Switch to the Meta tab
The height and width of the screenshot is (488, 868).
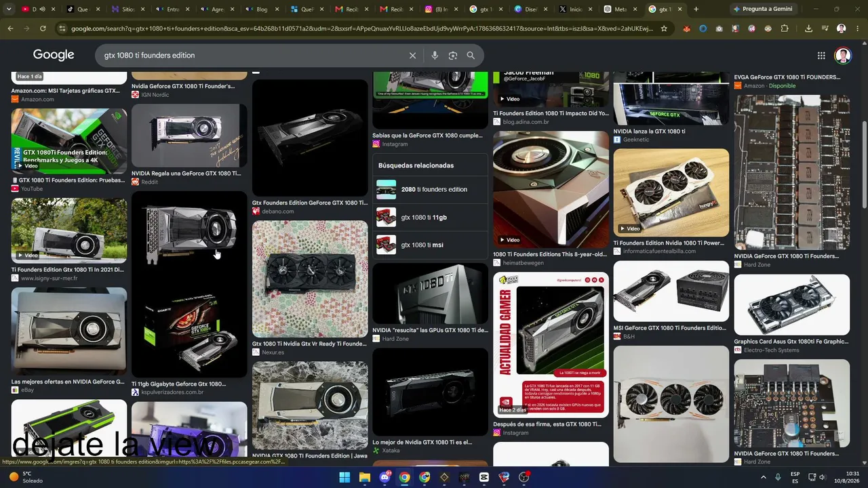620,9
